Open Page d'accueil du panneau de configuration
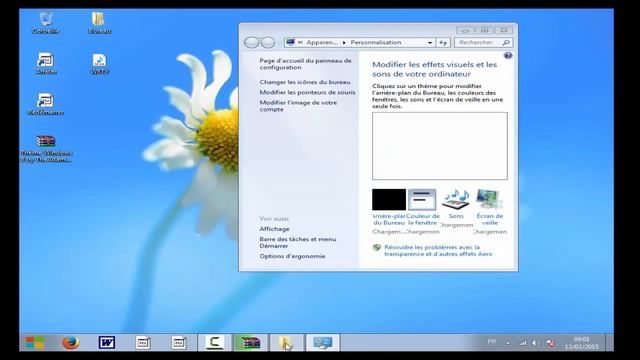Screen dimensions: 640x360 pyautogui.click(x=305, y=64)
